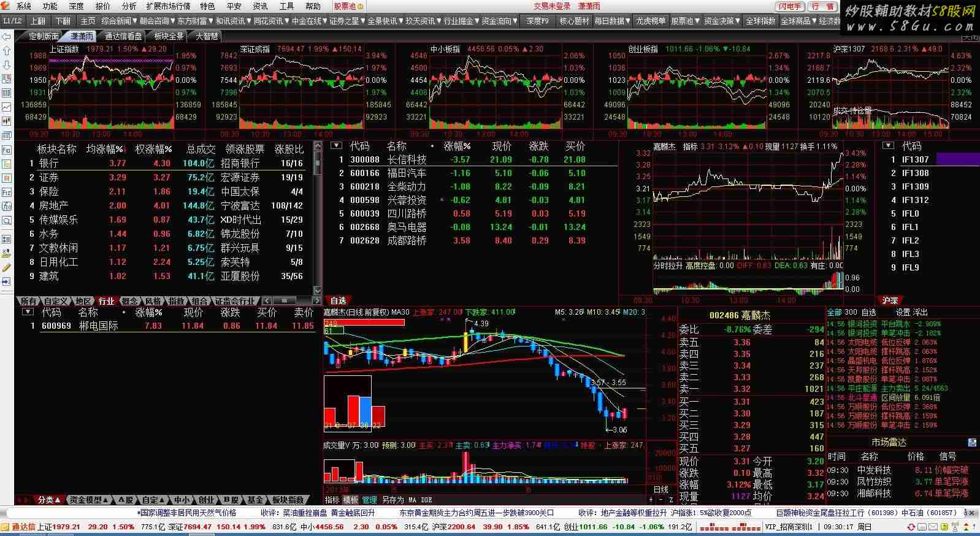Click the up arrow icon in left sidebar

(x=7, y=51)
